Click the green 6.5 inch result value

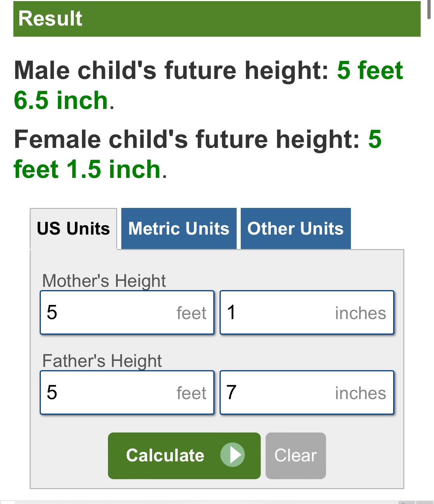click(61, 100)
